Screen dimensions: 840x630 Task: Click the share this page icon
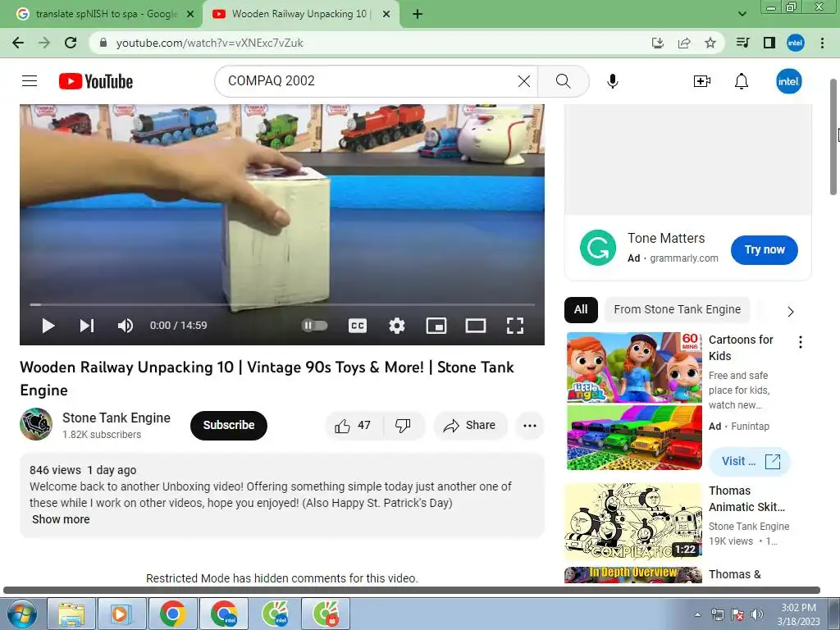click(684, 43)
